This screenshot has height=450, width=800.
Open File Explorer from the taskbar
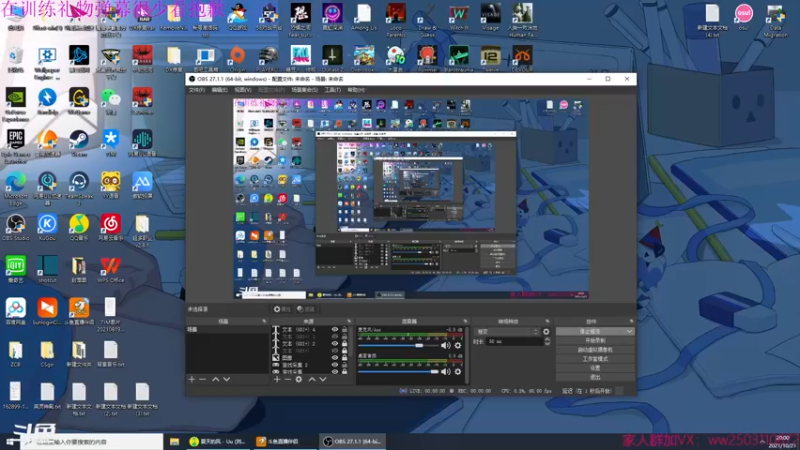click(x=174, y=442)
